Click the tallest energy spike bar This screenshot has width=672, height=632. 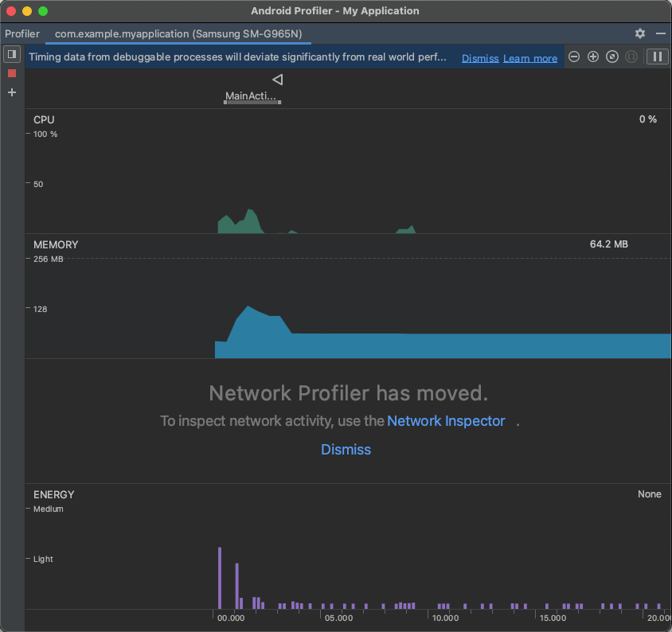pos(220,578)
